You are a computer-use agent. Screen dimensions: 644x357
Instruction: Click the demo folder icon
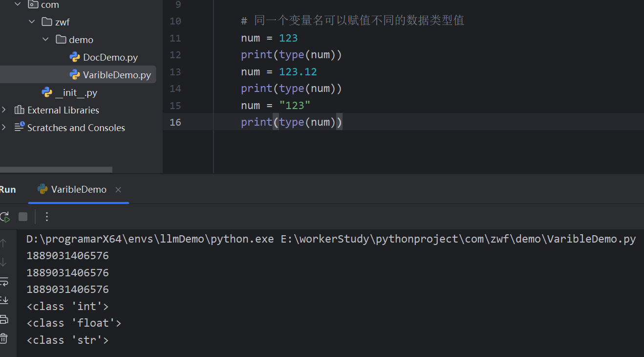61,39
